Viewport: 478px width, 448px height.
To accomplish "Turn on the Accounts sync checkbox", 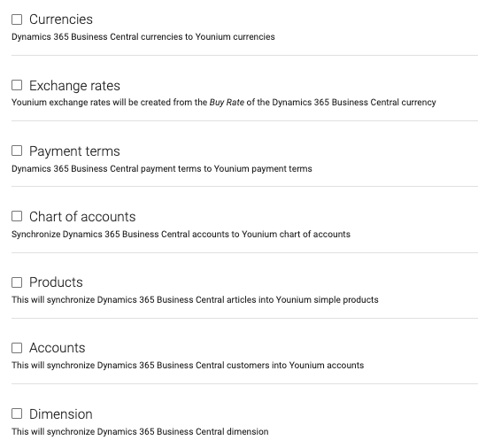I will coord(17,348).
